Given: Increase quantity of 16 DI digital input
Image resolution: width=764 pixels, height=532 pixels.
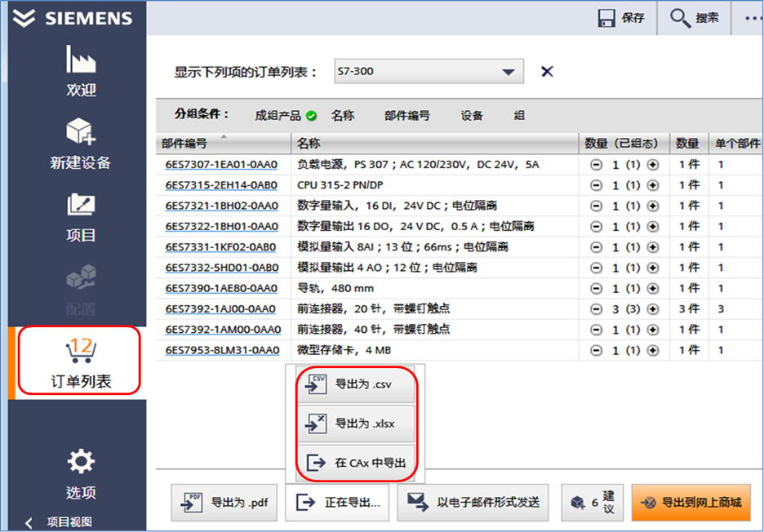Looking at the screenshot, I should click(652, 206).
